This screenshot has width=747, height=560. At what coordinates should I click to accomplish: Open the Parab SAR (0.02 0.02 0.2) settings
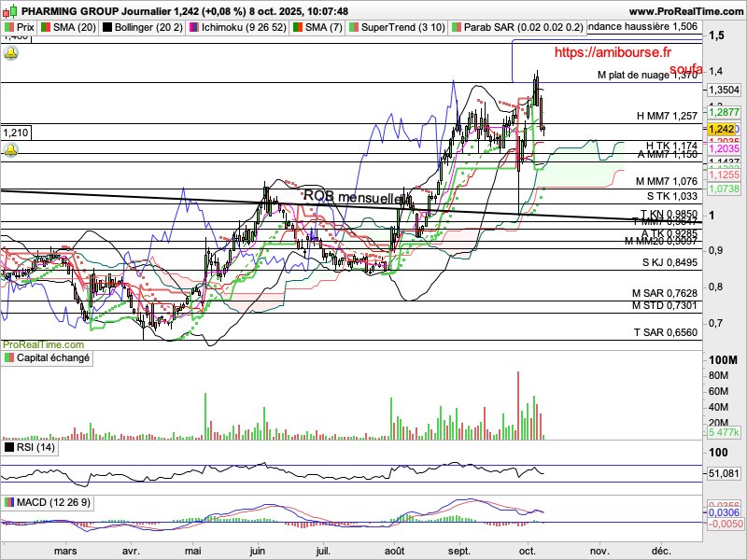(523, 27)
